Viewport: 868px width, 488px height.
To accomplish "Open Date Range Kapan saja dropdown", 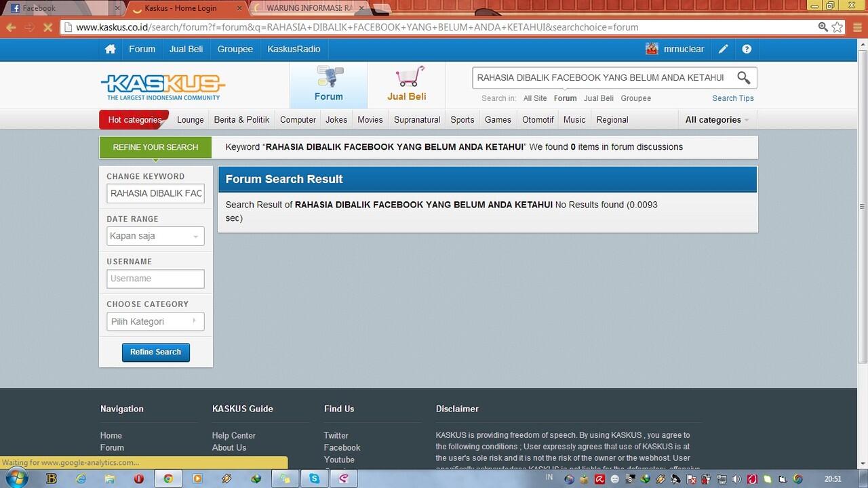I will coord(155,236).
